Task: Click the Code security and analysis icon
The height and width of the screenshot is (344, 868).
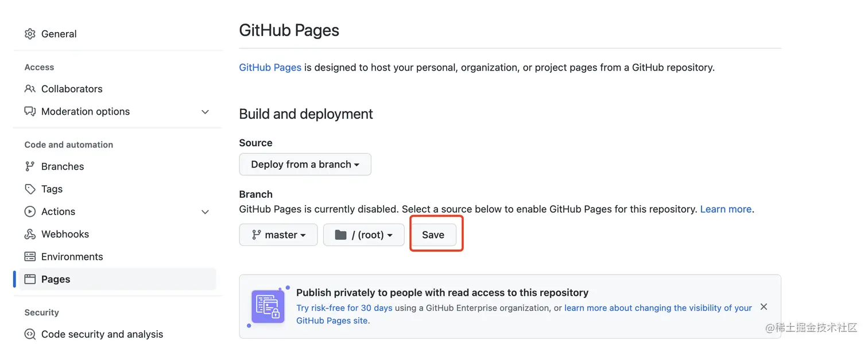Action: point(30,334)
